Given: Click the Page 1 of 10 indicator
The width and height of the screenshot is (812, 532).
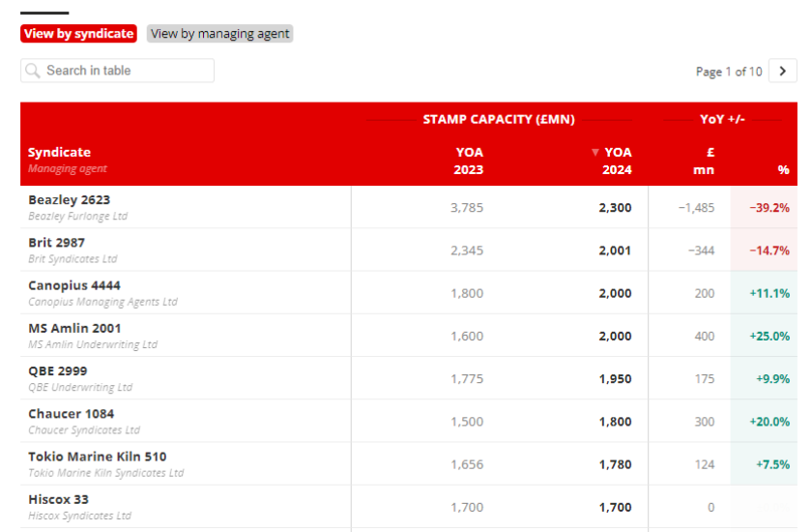Looking at the screenshot, I should pos(728,72).
